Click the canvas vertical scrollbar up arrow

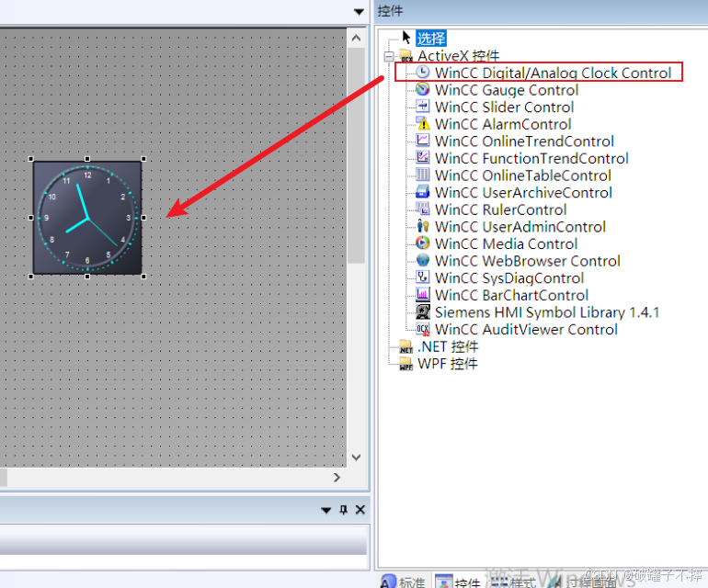pos(356,38)
